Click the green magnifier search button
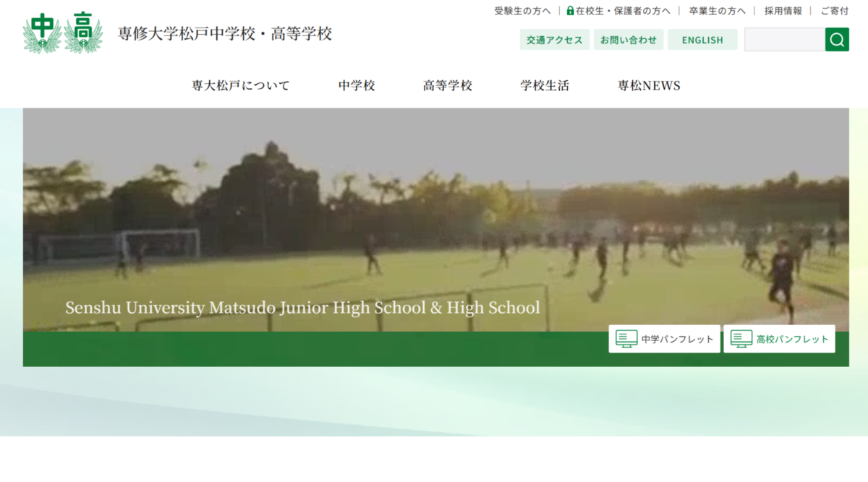The width and height of the screenshot is (868, 482). [837, 40]
